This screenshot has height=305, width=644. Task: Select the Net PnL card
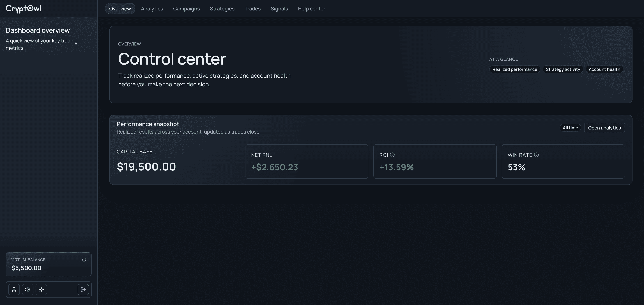coord(307,161)
